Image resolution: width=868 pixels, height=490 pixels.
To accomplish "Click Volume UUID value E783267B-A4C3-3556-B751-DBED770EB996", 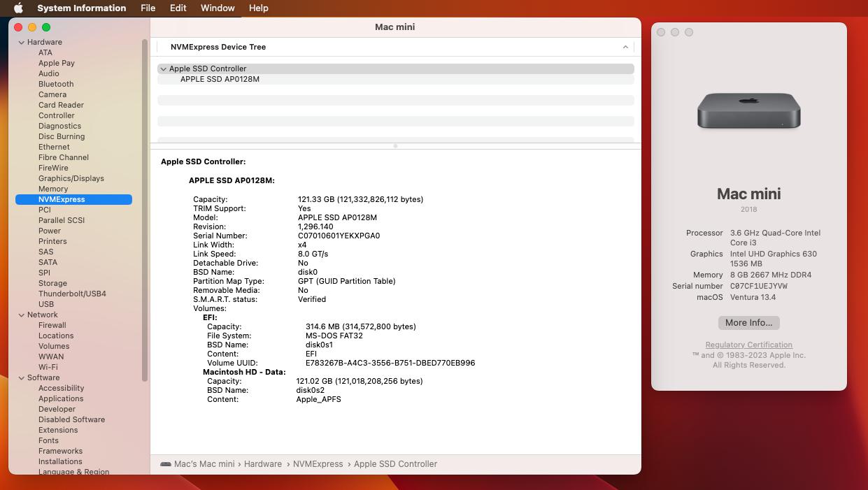I will click(x=390, y=363).
